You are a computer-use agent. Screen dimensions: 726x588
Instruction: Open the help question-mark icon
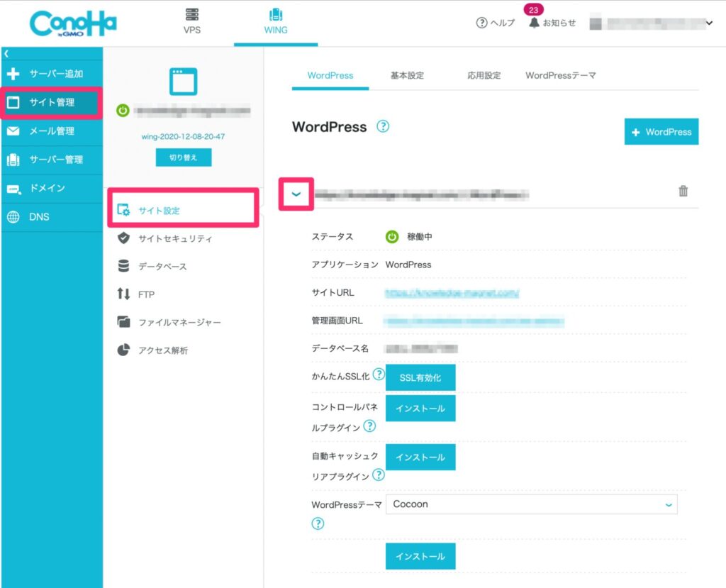coord(481,23)
